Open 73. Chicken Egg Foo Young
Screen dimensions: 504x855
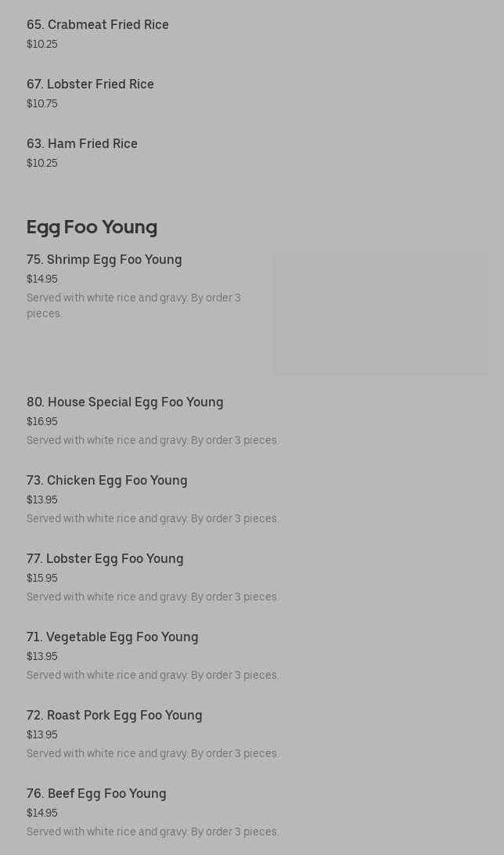pyautogui.click(x=107, y=481)
